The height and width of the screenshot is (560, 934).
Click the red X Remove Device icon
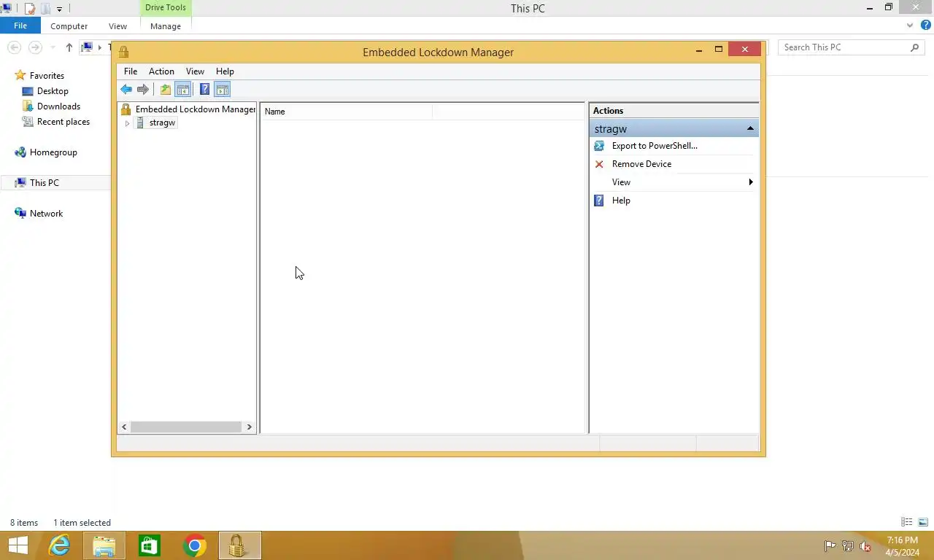click(599, 164)
